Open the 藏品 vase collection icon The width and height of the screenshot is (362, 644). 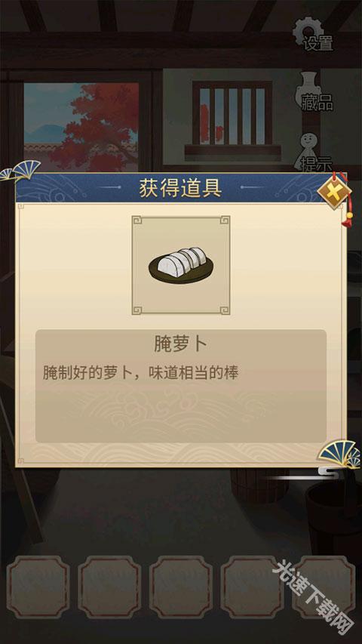point(314,92)
